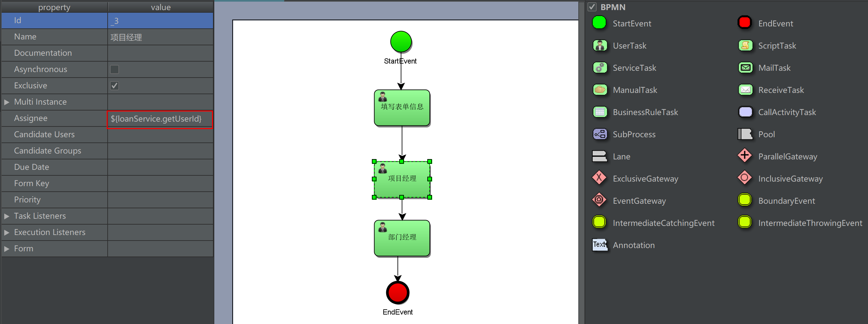The height and width of the screenshot is (324, 868).
Task: Click the EndEvent label on canvas
Action: [x=398, y=312]
